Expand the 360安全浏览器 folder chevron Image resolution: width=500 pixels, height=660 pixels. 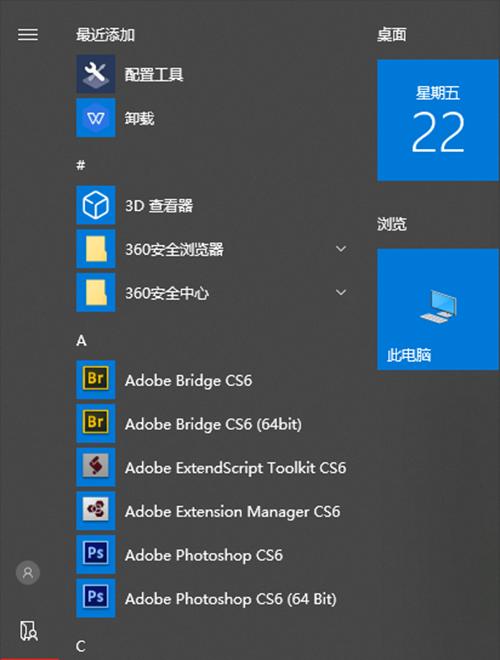341,249
